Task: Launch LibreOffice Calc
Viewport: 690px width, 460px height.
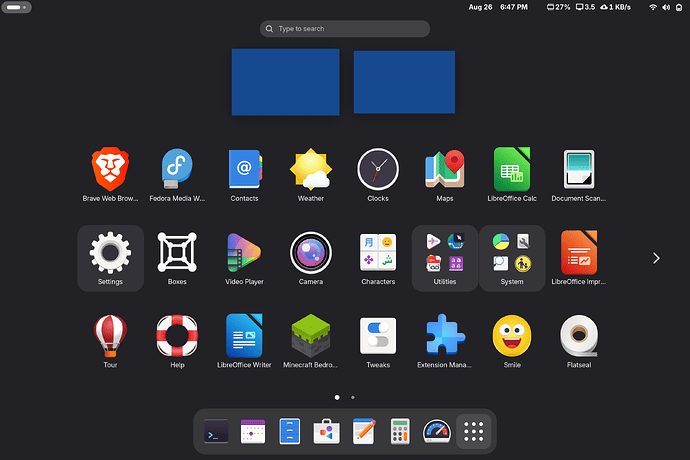Action: pyautogui.click(x=512, y=175)
